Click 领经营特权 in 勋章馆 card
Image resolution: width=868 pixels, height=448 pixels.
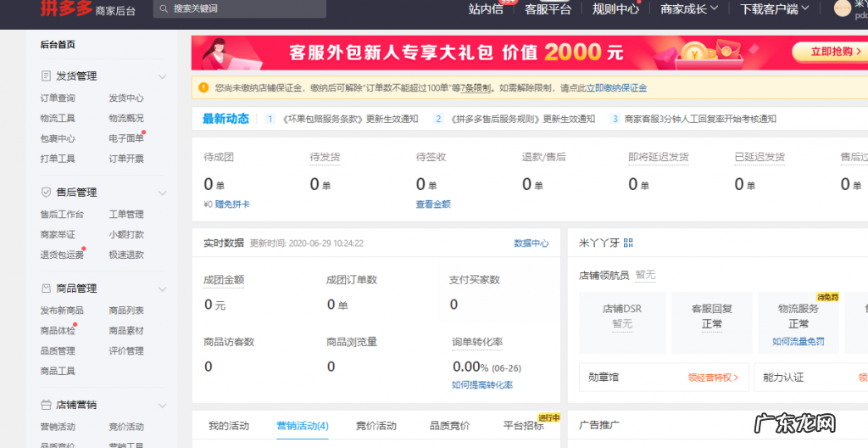click(713, 378)
